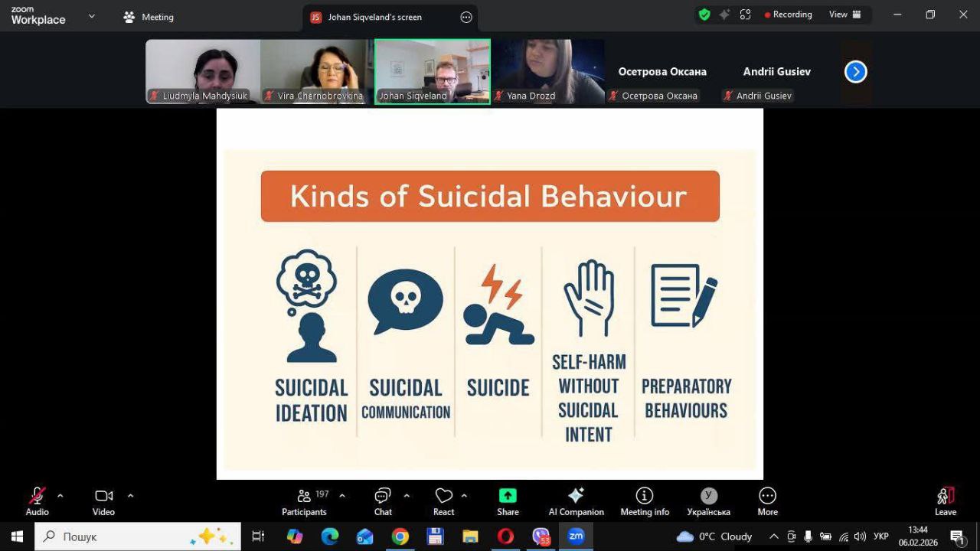Open the AI Companion panel

[x=576, y=501]
